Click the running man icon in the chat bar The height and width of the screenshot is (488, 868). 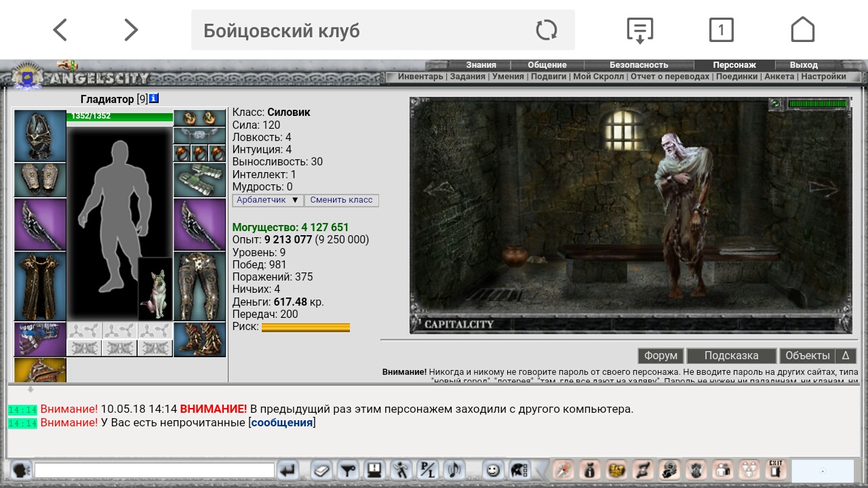coord(400,470)
